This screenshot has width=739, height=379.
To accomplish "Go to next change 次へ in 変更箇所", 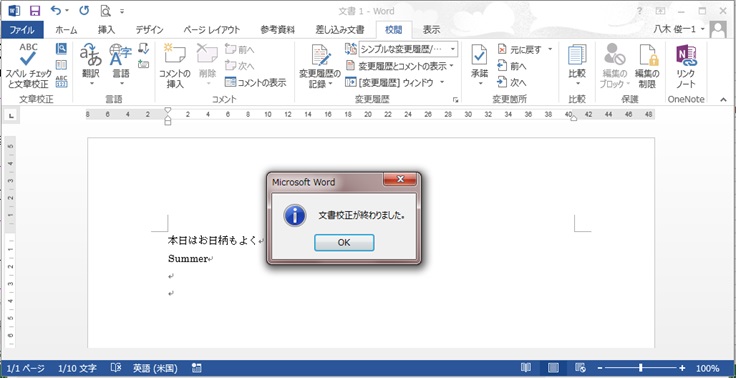I will pyautogui.click(x=512, y=82).
